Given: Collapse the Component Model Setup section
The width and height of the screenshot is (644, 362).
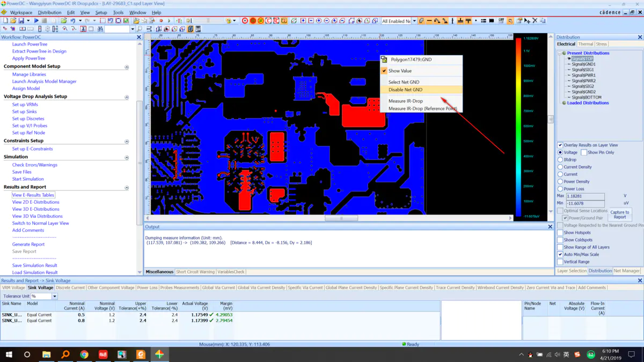Looking at the screenshot, I should [127, 67].
